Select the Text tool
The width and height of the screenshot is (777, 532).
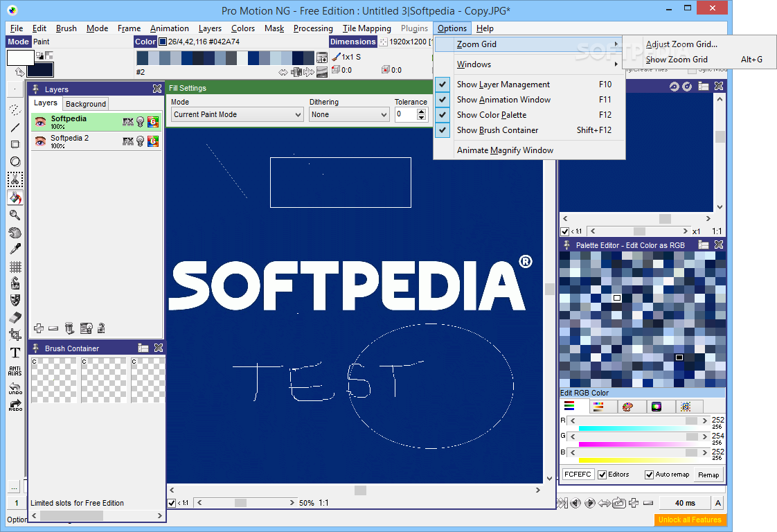(15, 353)
